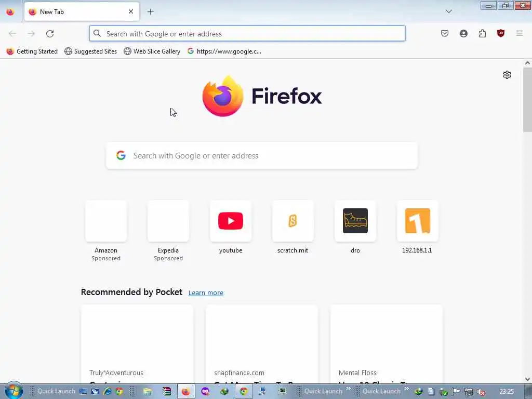Open a new tab with plus button

coord(150,12)
